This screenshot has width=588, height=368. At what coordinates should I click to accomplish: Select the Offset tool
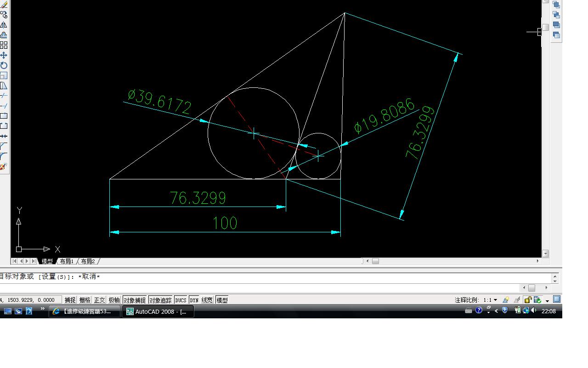coord(4,35)
